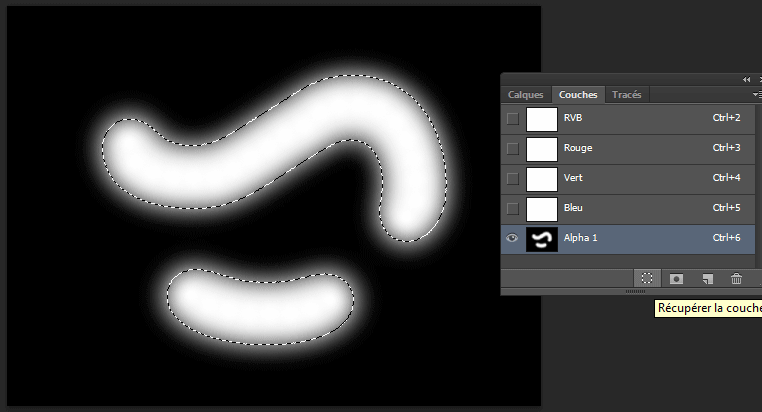The width and height of the screenshot is (762, 412).
Task: Select the Bleu channel name
Action: click(x=573, y=208)
